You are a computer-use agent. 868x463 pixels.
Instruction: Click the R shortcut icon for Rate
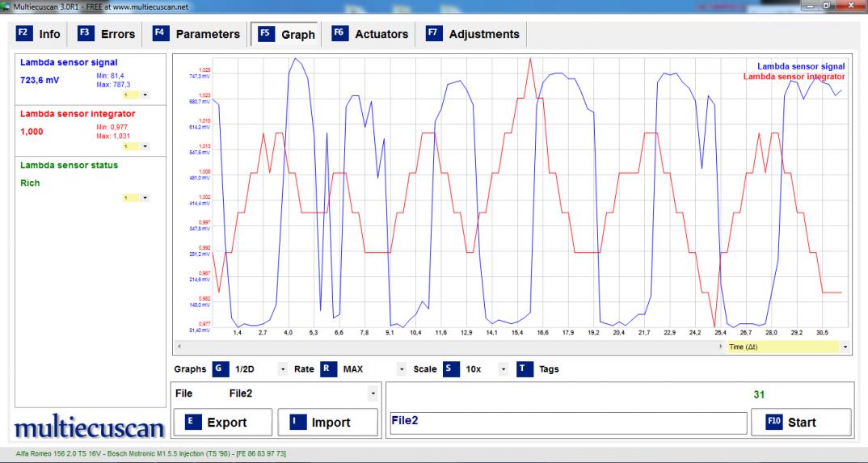[x=328, y=369]
